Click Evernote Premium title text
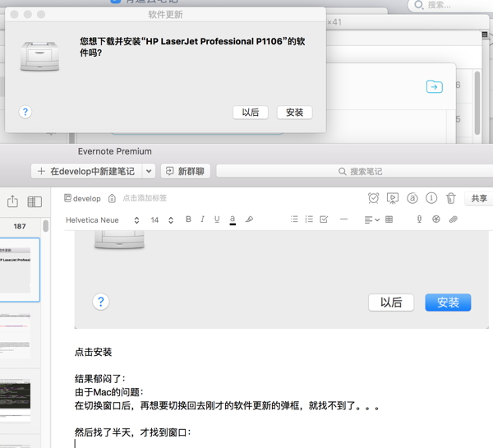 click(x=115, y=151)
